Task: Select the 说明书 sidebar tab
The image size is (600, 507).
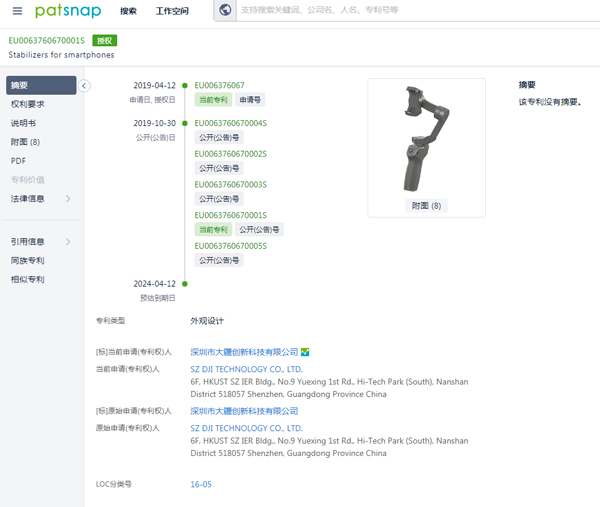Action: click(x=23, y=123)
